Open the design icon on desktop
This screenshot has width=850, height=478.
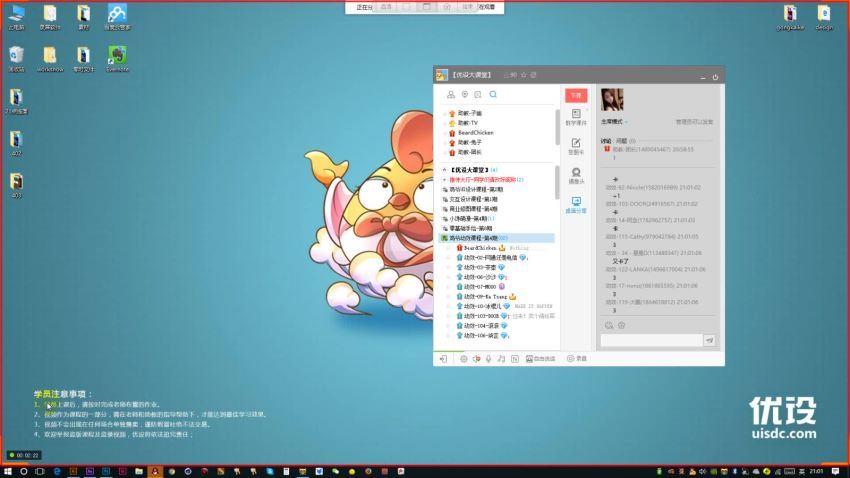(824, 17)
